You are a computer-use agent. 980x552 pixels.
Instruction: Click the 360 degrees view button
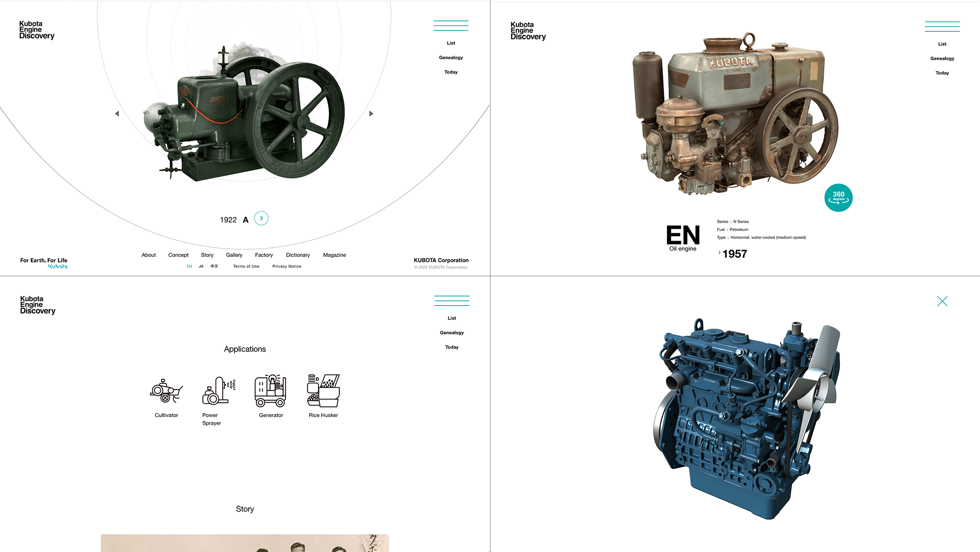(838, 197)
